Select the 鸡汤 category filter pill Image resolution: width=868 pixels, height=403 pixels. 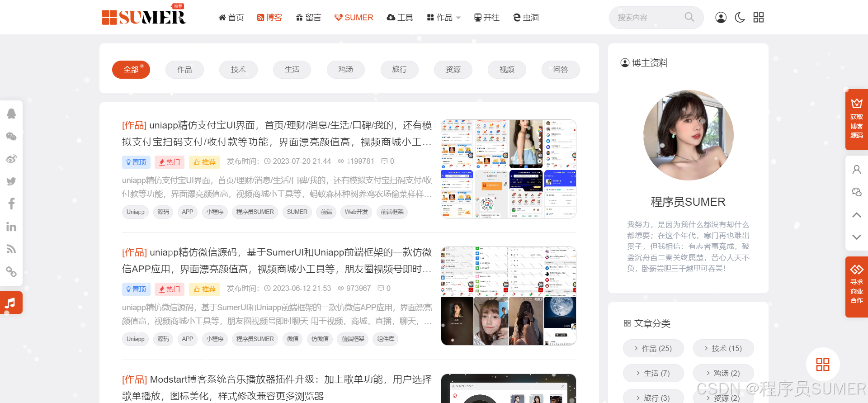tap(346, 70)
